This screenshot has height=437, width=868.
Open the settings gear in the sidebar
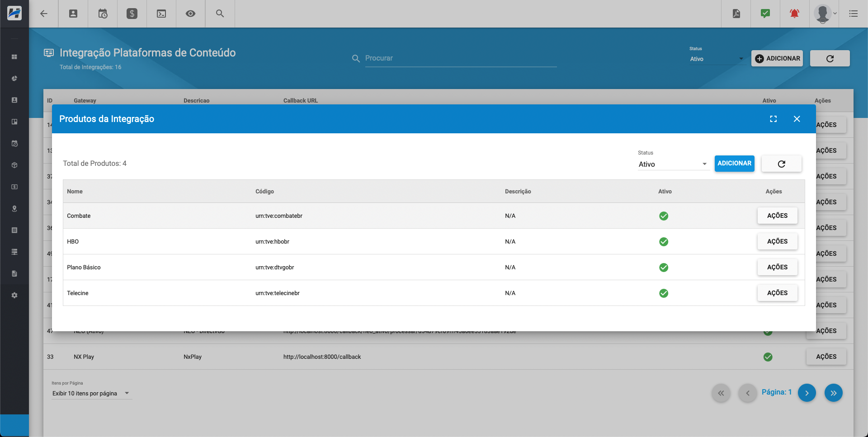[14, 295]
